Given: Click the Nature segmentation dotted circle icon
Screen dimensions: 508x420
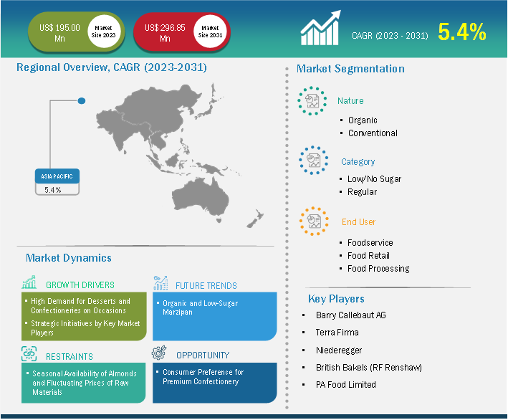Looking at the screenshot, I should click(x=312, y=101).
